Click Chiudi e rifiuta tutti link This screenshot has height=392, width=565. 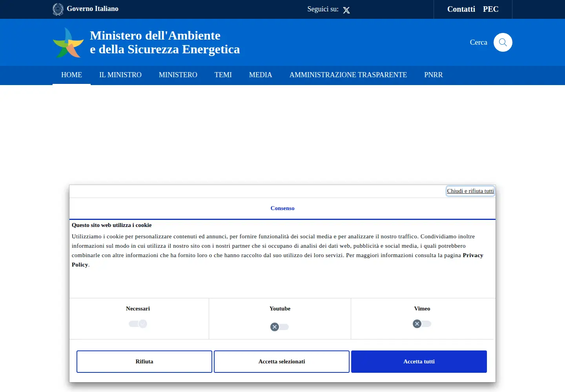click(x=470, y=191)
